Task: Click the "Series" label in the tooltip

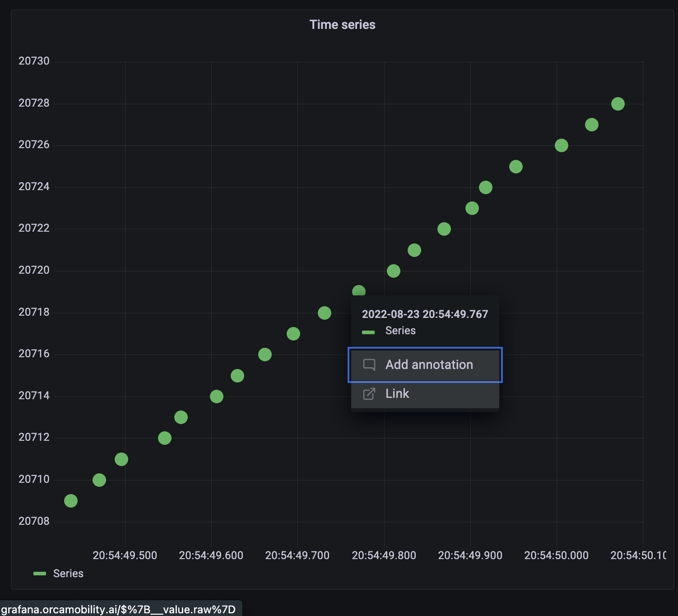Action: tap(400, 330)
